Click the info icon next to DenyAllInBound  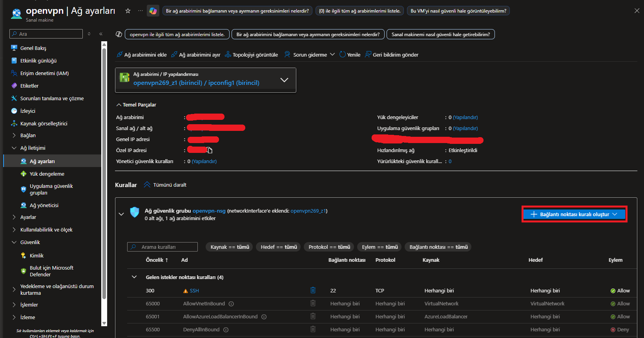(226, 330)
